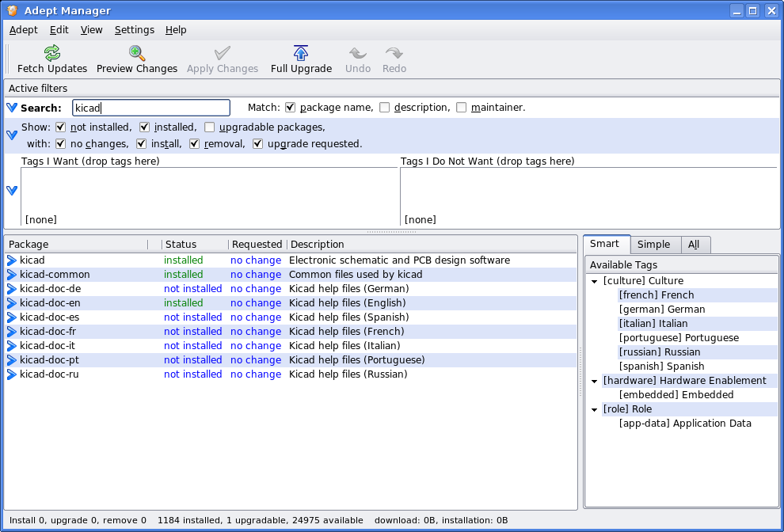
Task: Switch to the Simple tags tab
Action: point(653,245)
